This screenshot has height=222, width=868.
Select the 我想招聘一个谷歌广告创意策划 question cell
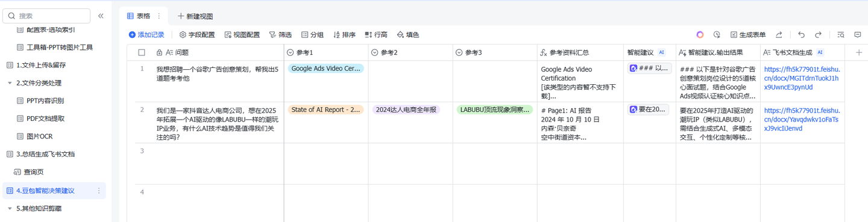coord(218,81)
